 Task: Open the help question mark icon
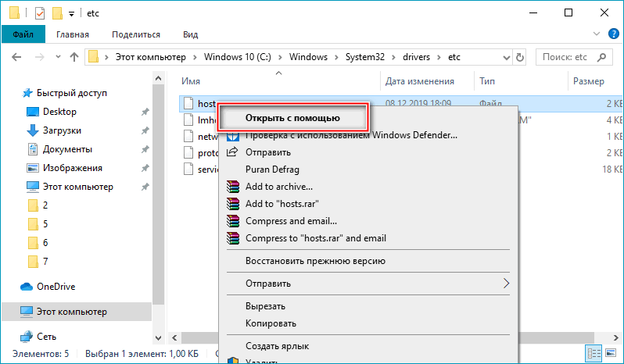coord(613,34)
